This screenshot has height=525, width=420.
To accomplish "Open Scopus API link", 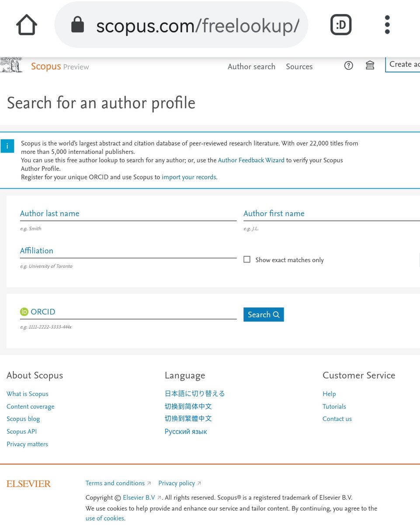I will pos(22,431).
